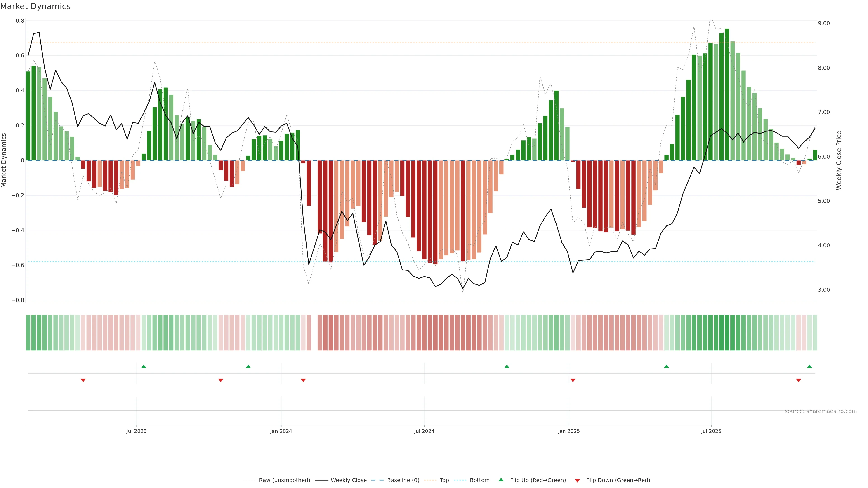
Task: Click the rightmost green flip-up triangle marker
Action: [x=809, y=366]
